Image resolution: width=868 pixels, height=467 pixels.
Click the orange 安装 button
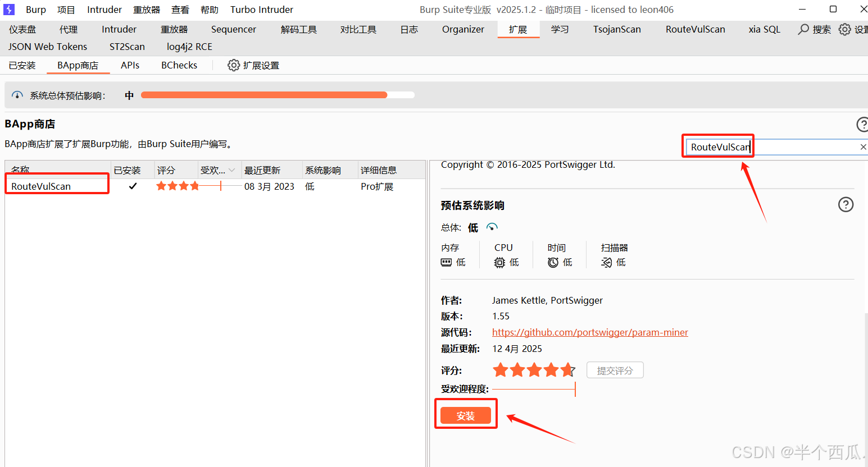click(x=466, y=415)
